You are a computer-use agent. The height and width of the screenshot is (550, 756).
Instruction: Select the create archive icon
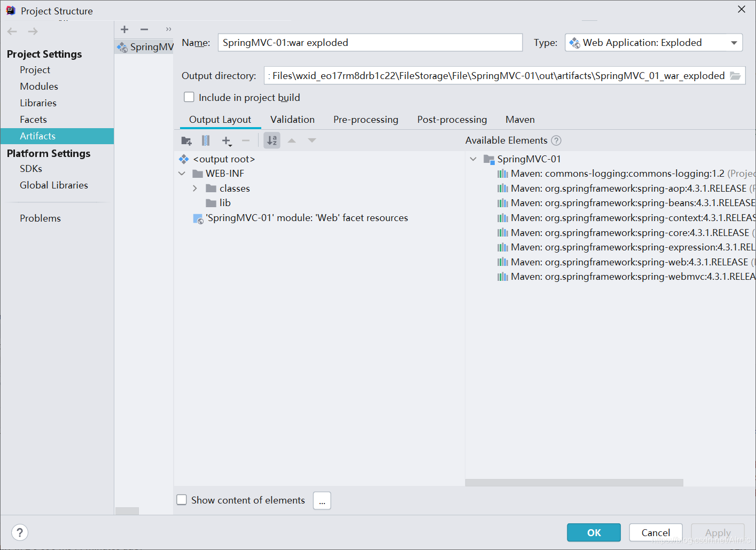point(205,140)
